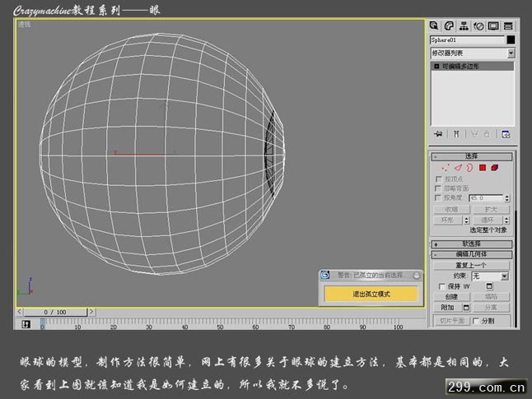Image resolution: width=532 pixels, height=399 pixels.
Task: Click the 扩大 grow button
Action: point(491,210)
